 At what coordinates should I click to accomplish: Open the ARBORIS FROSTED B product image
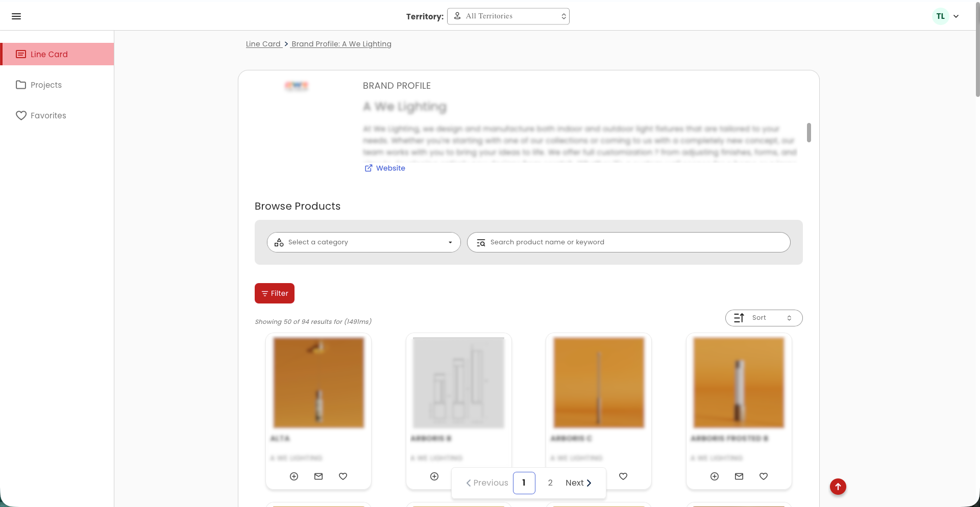coord(739,383)
